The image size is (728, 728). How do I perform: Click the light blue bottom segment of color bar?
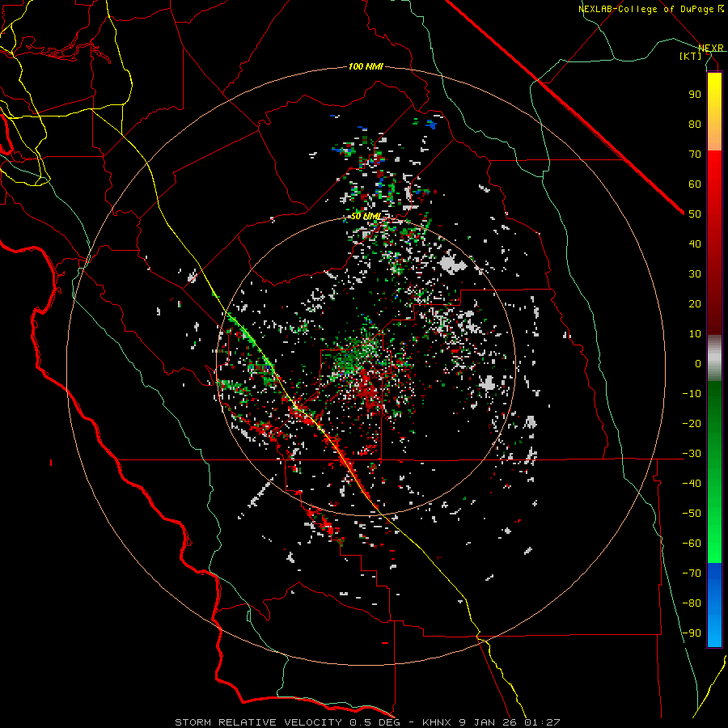point(714,630)
